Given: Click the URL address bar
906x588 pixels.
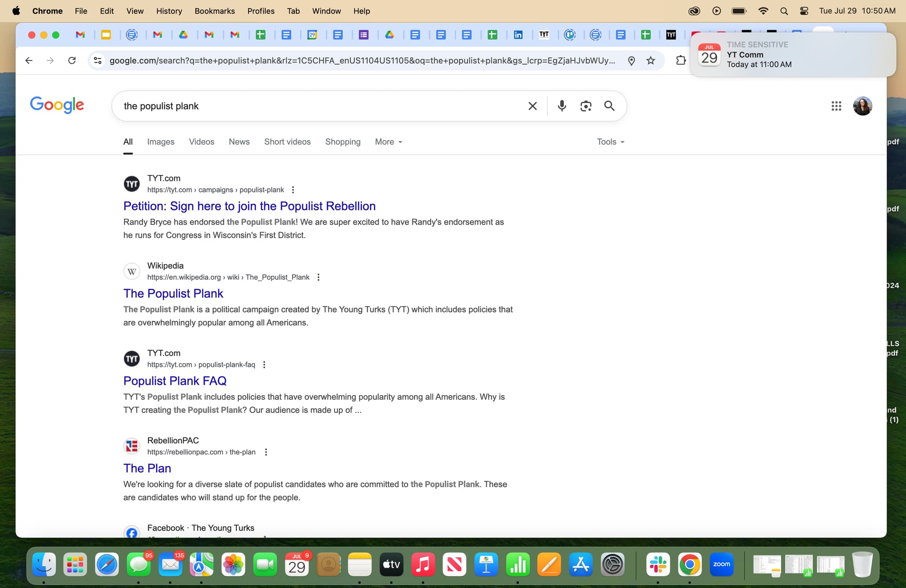Looking at the screenshot, I should (362, 60).
